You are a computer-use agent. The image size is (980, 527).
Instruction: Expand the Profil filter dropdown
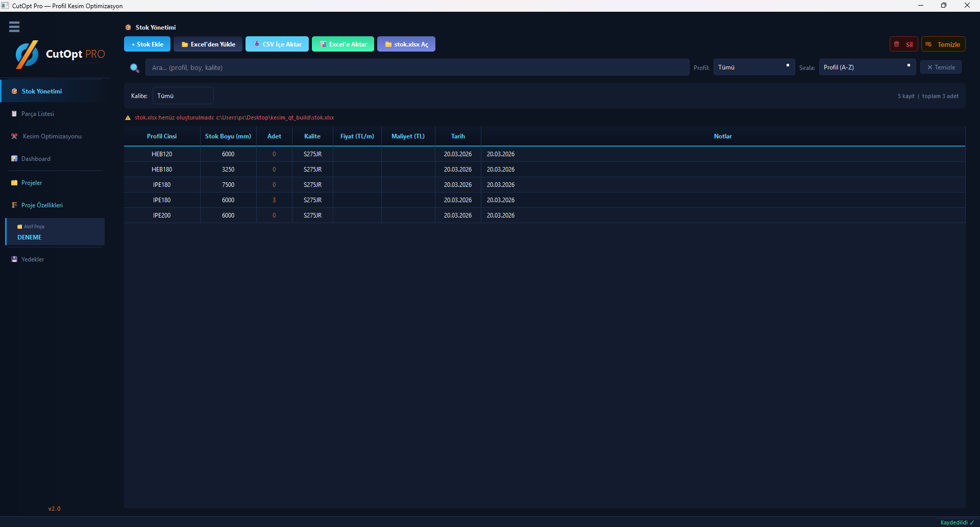[x=753, y=67]
